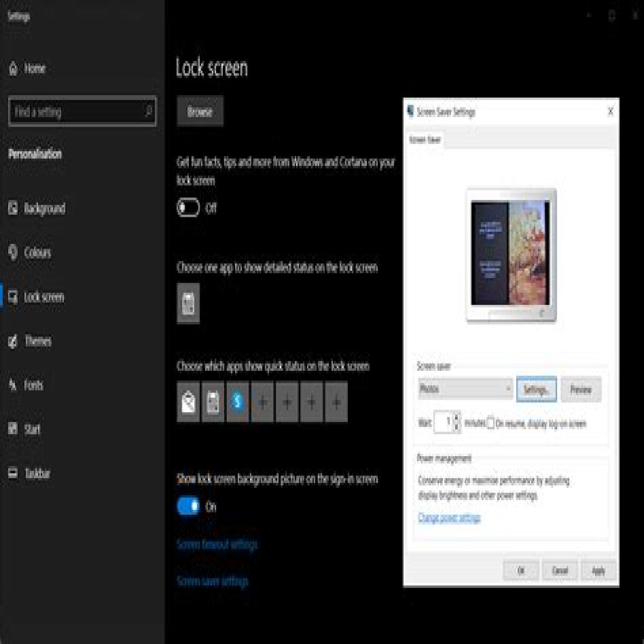The image size is (644, 644).
Task: Click the screen saver preview monitor image
Action: click(511, 255)
